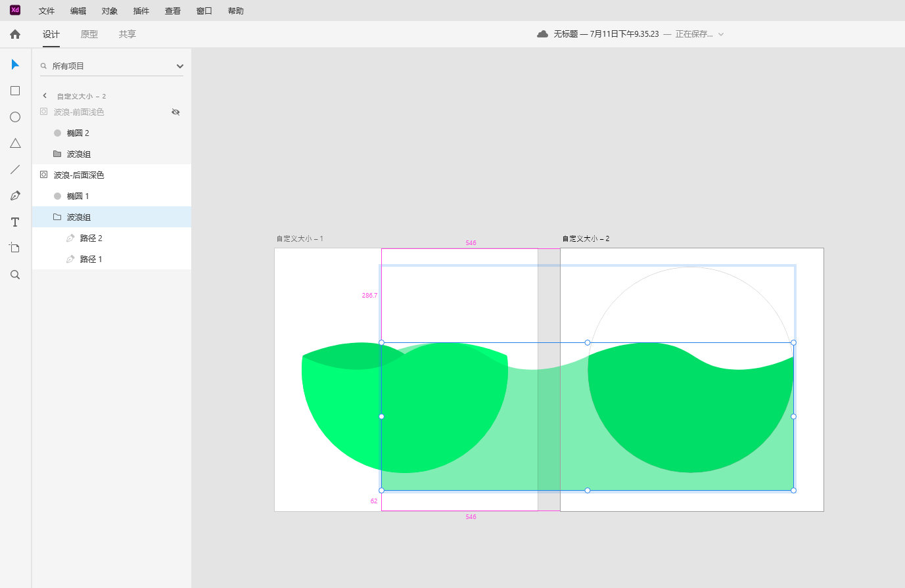The height and width of the screenshot is (588, 905).
Task: Switch to the 原型 tab
Action: click(89, 34)
